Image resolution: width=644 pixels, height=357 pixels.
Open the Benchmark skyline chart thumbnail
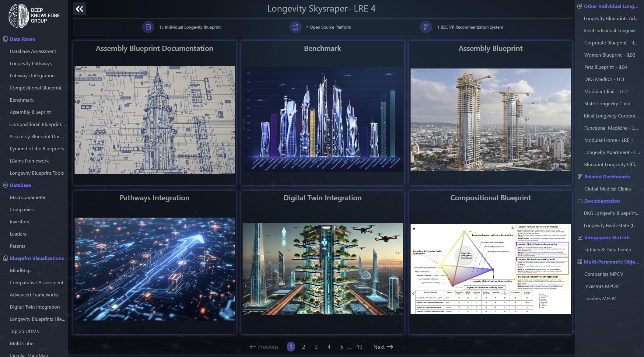[x=323, y=119]
